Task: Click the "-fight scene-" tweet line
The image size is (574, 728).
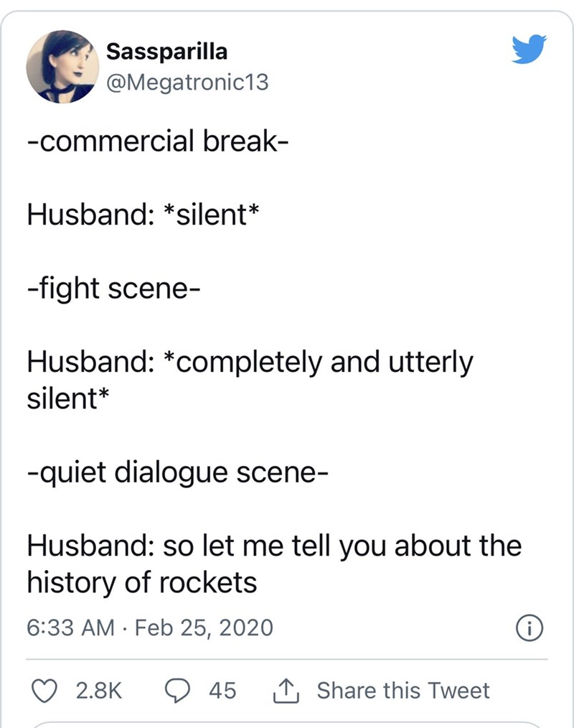Action: tap(113, 289)
